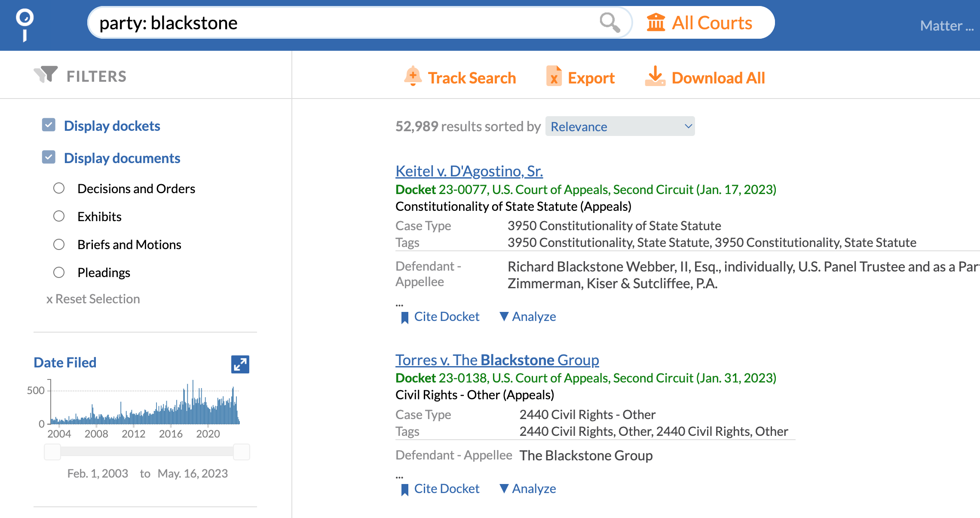Viewport: 980px width, 518px height.
Task: Toggle the Display dockets checkbox
Action: (49, 125)
